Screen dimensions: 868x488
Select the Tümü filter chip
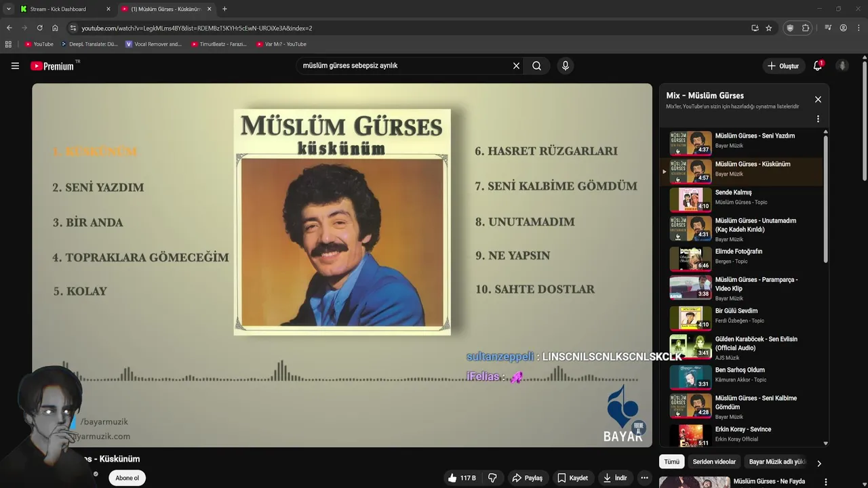[671, 462]
